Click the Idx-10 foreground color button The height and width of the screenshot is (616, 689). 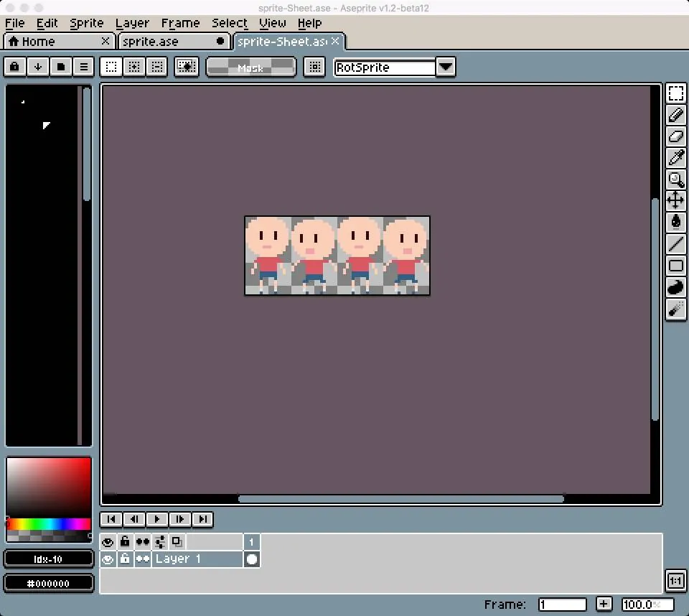48,559
